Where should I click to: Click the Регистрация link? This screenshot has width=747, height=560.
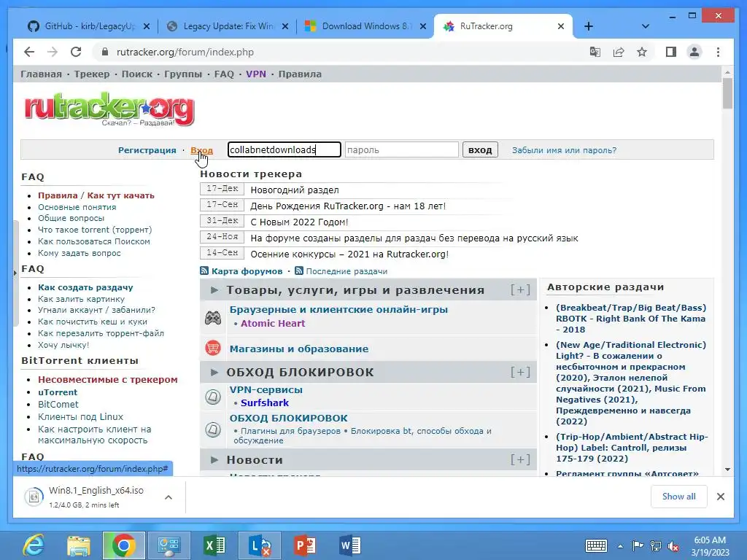[x=147, y=150]
